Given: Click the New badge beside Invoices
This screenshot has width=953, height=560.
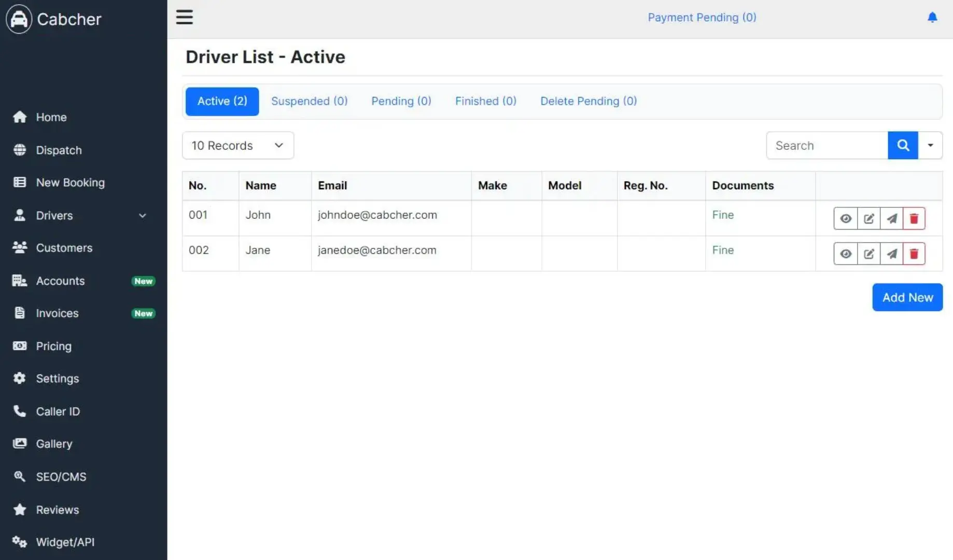Looking at the screenshot, I should tap(144, 313).
